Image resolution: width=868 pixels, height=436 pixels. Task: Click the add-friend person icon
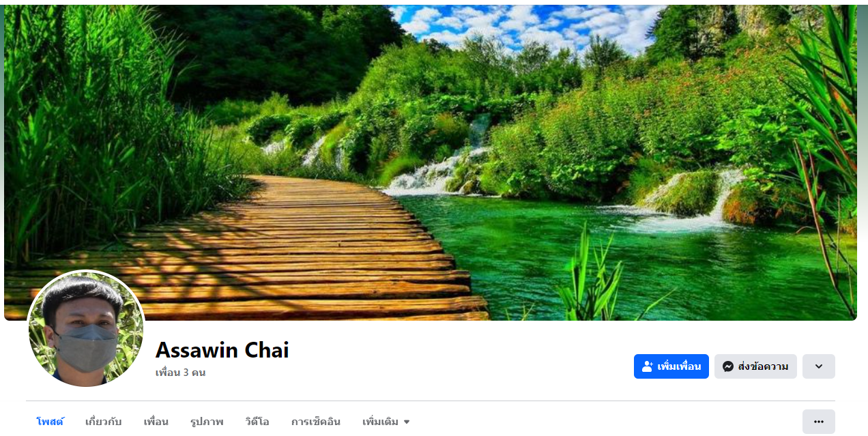click(648, 366)
